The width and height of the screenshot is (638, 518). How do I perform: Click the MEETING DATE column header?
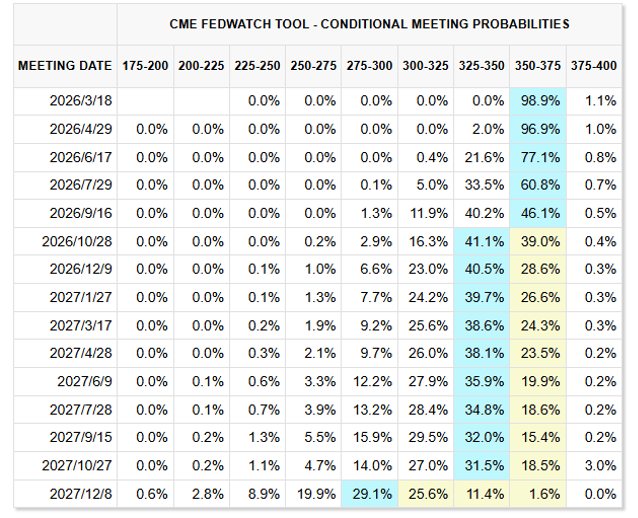click(x=64, y=65)
